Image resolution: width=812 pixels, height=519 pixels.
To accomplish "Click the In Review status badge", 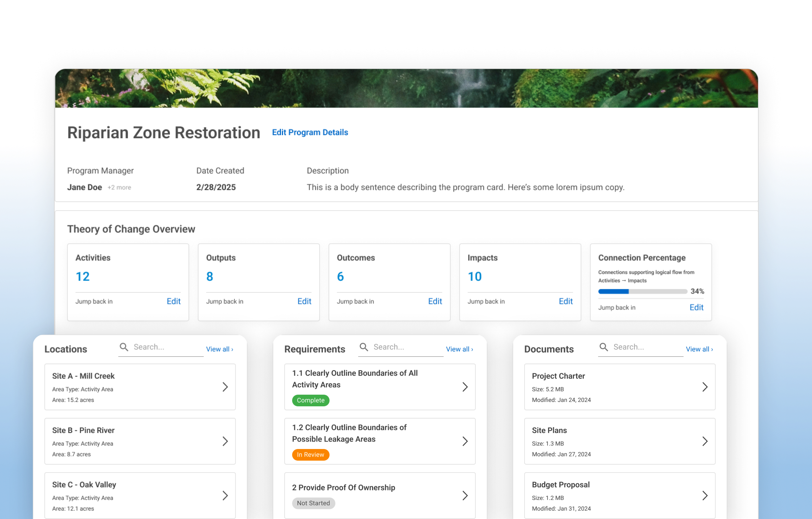I will (310, 454).
